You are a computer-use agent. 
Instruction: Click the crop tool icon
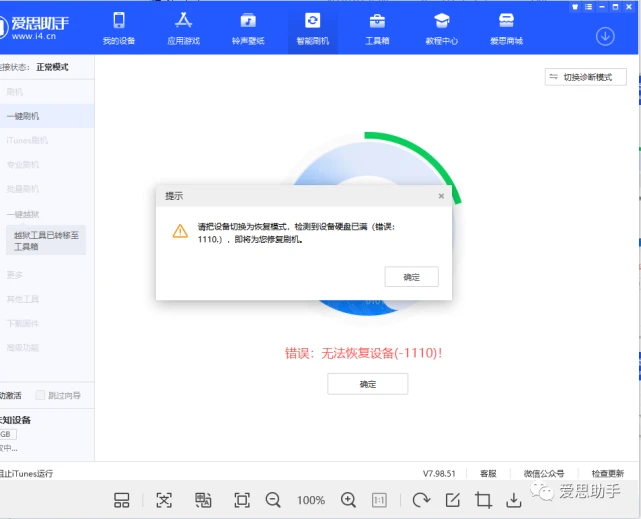click(483, 500)
